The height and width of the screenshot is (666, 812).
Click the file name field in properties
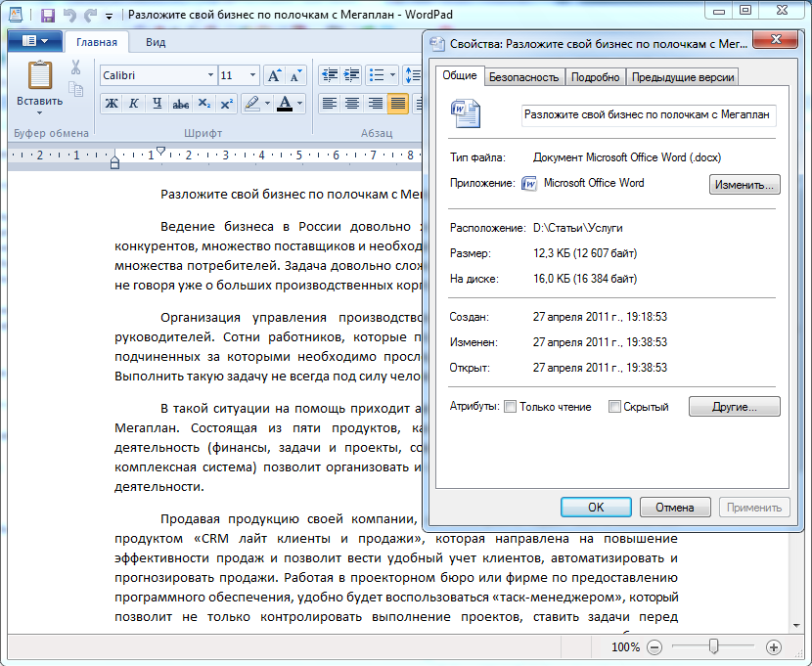(649, 115)
